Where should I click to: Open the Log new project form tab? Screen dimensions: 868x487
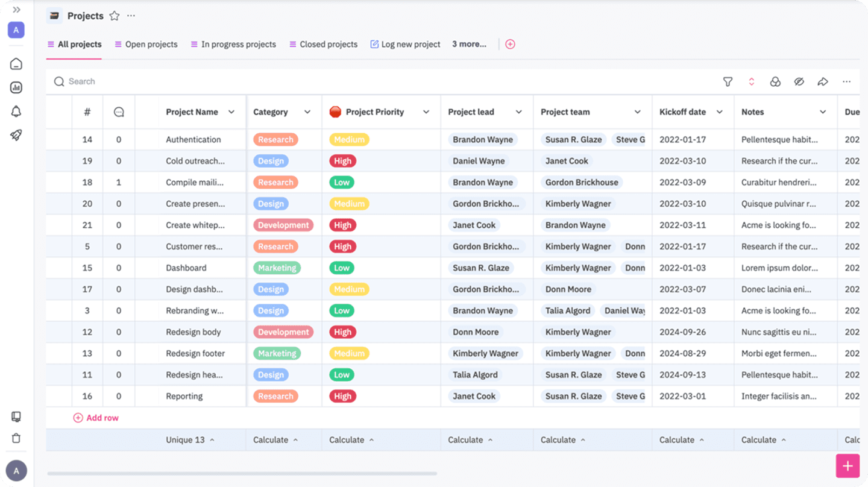point(405,44)
